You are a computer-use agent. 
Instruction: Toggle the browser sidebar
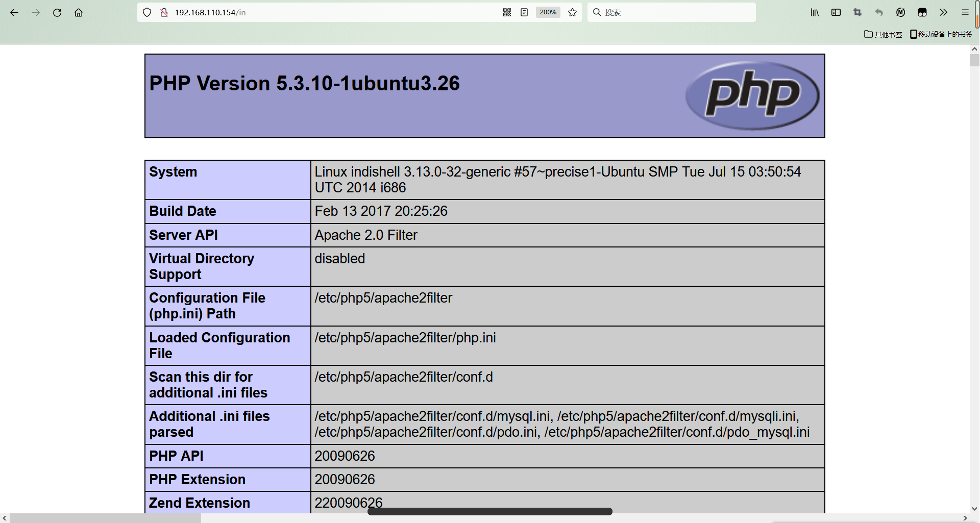click(x=836, y=13)
